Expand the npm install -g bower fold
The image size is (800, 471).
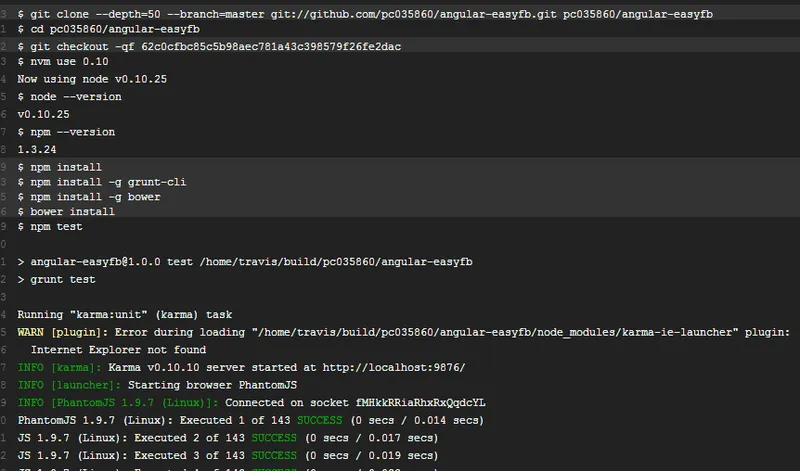pos(89,197)
